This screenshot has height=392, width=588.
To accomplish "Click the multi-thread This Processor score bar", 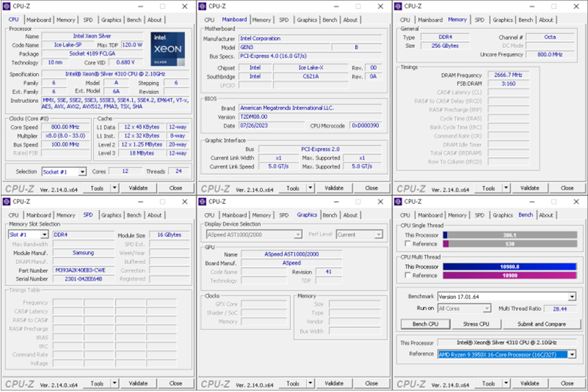I will click(509, 267).
